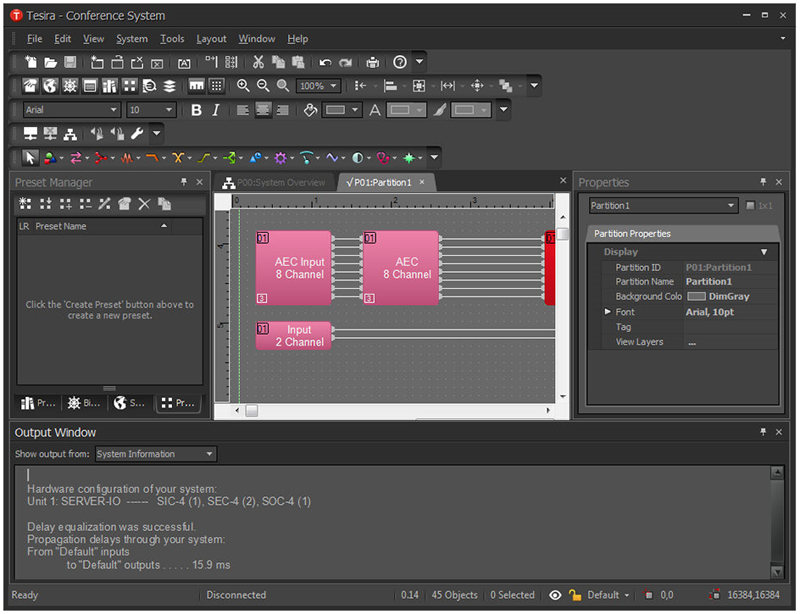Viewport: 800px width, 614px height.
Task: Open the Tools menu
Action: (x=172, y=39)
